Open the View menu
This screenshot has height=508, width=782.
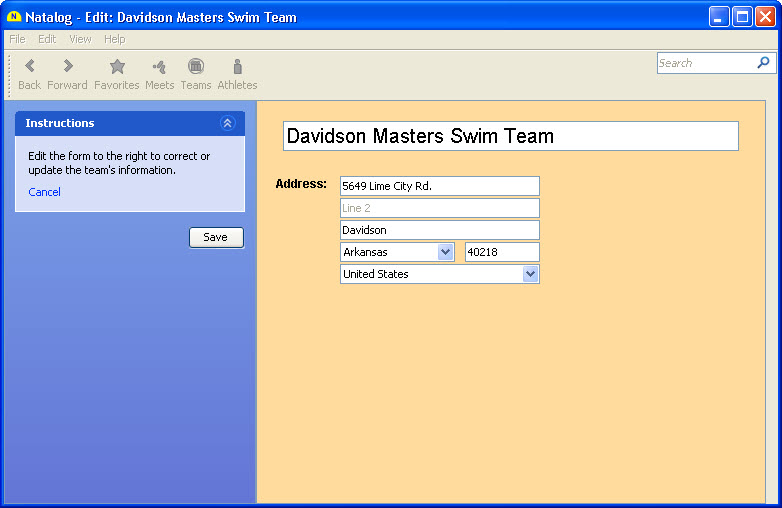(x=80, y=39)
